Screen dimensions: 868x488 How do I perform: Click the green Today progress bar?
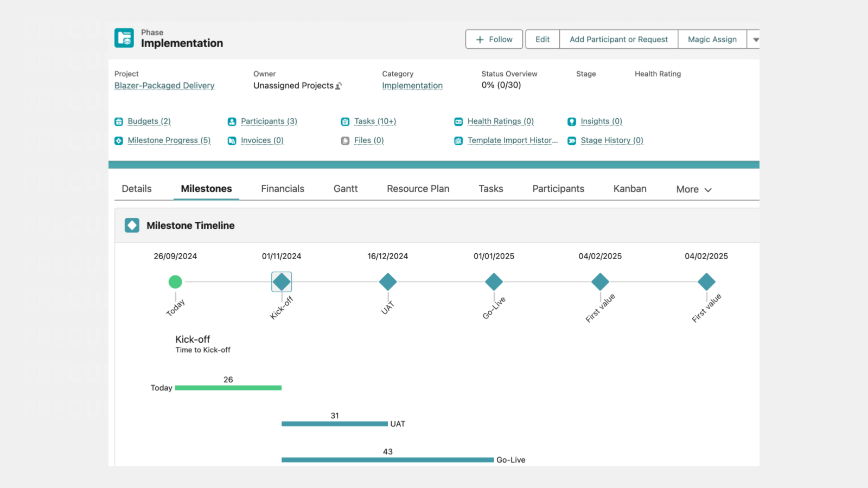228,388
